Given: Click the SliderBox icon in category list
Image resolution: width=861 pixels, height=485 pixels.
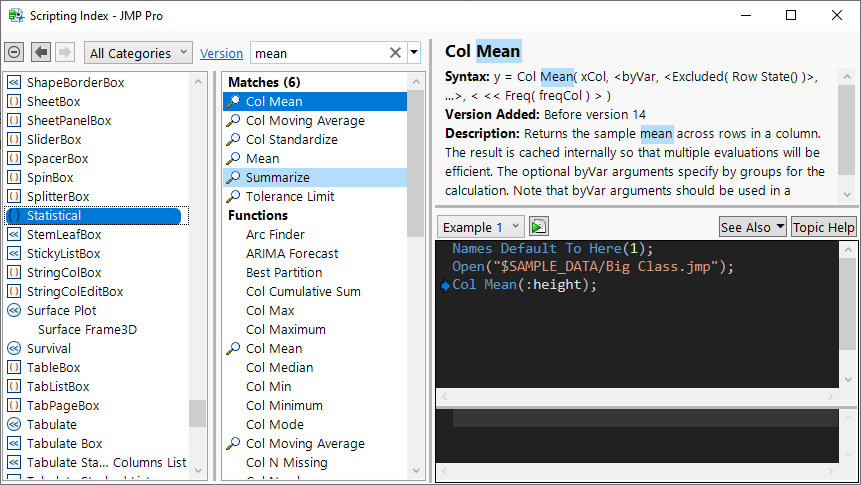Looking at the screenshot, I should click(x=14, y=140).
